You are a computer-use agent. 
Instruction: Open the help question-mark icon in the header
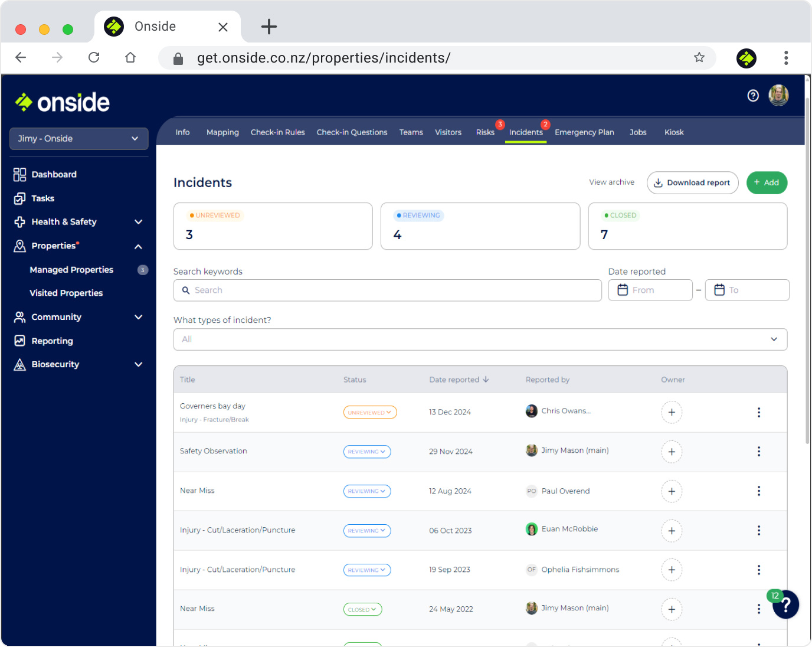point(753,95)
